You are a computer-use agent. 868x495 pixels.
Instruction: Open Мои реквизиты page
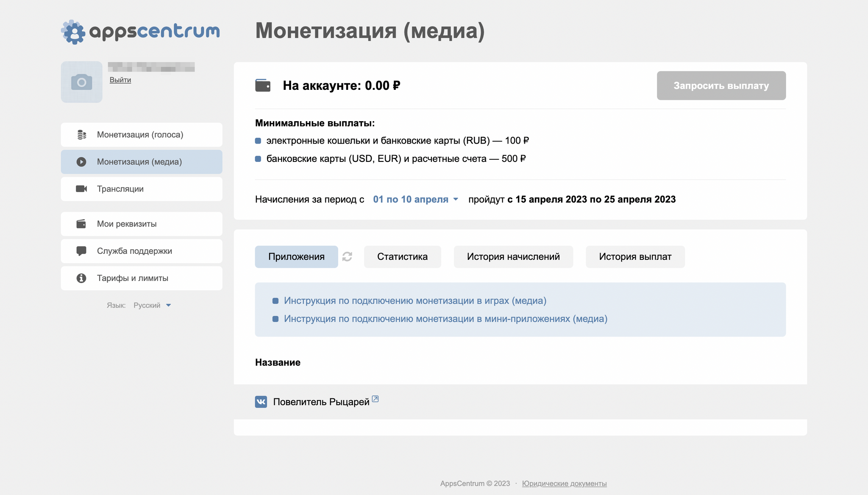142,224
